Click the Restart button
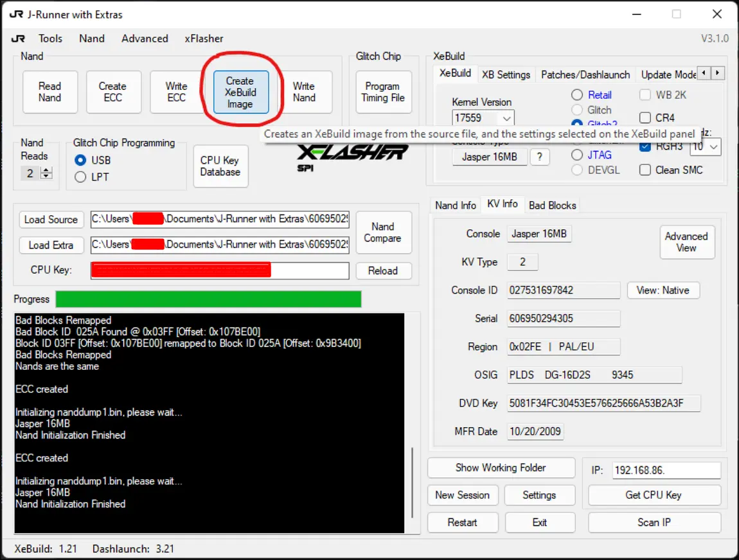The height and width of the screenshot is (560, 739). pyautogui.click(x=463, y=523)
